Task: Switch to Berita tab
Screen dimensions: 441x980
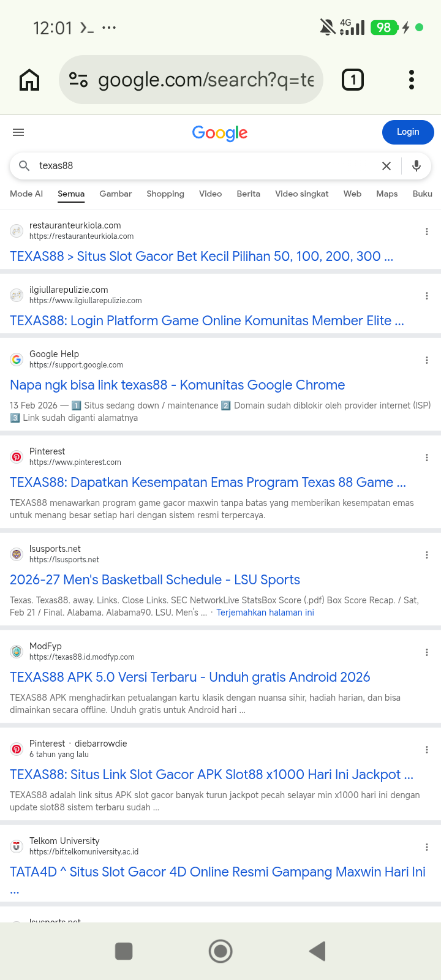Action: [x=248, y=194]
